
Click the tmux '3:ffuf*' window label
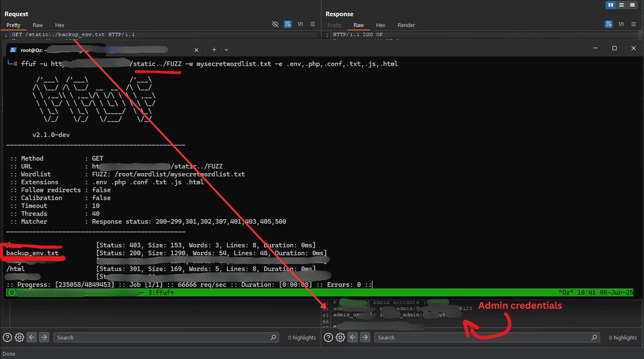(x=162, y=292)
